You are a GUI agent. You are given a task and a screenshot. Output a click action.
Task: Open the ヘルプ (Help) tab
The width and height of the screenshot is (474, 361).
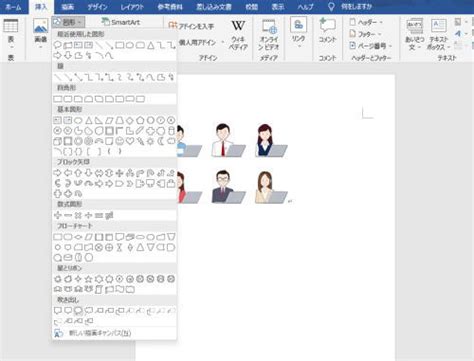pyautogui.click(x=305, y=7)
